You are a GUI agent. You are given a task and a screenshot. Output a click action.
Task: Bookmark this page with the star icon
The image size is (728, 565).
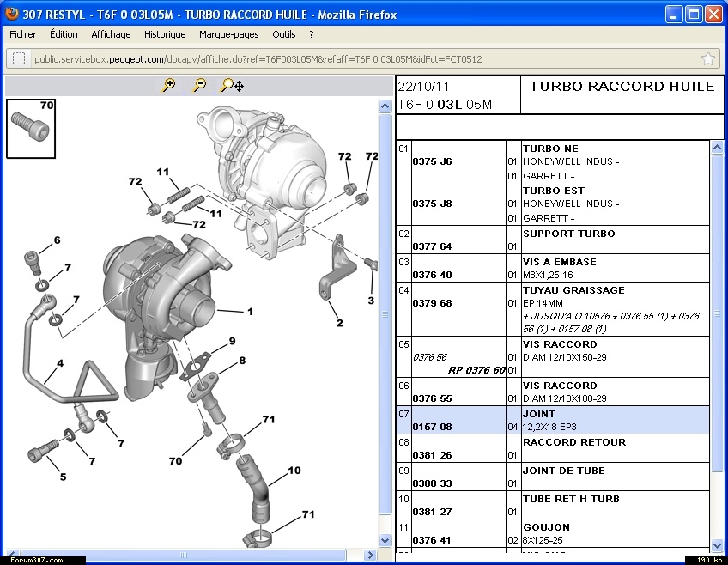(x=707, y=59)
